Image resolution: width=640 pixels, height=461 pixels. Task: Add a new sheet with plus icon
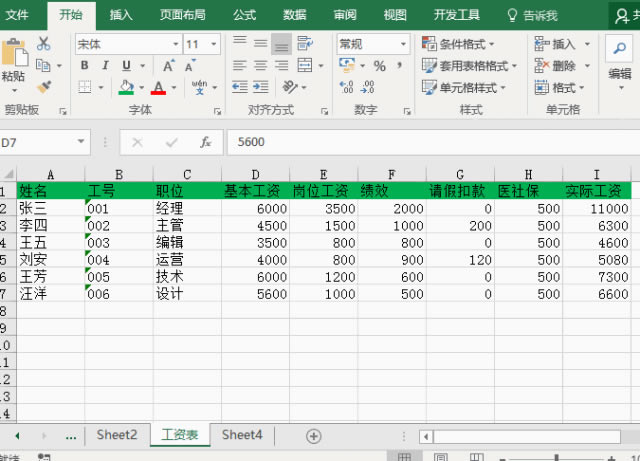pyautogui.click(x=313, y=436)
